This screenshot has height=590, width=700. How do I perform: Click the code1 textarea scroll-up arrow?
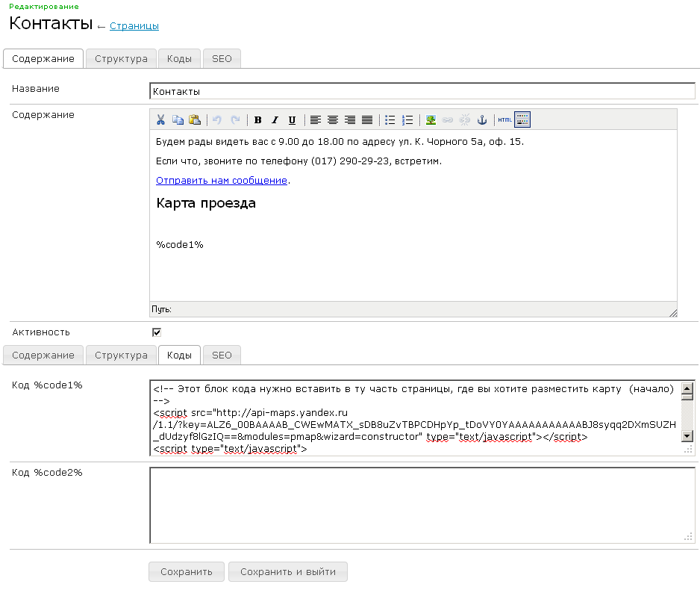(687, 387)
